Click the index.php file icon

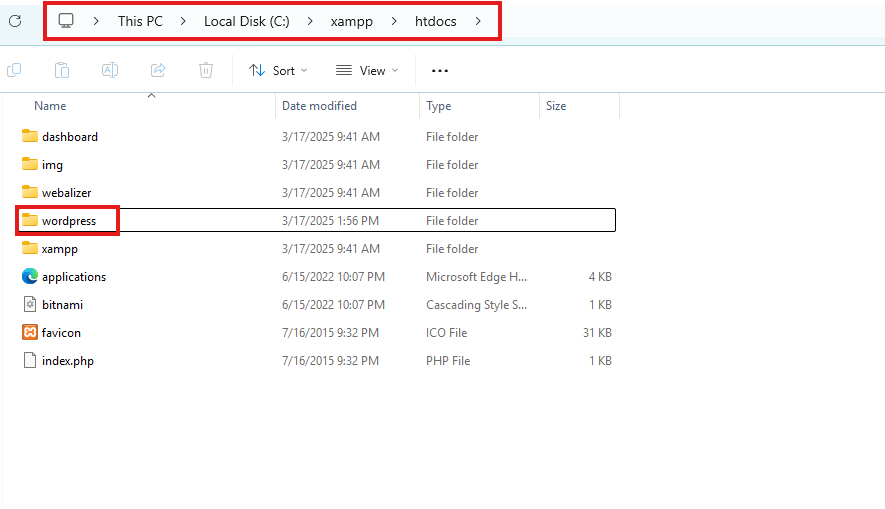[30, 360]
